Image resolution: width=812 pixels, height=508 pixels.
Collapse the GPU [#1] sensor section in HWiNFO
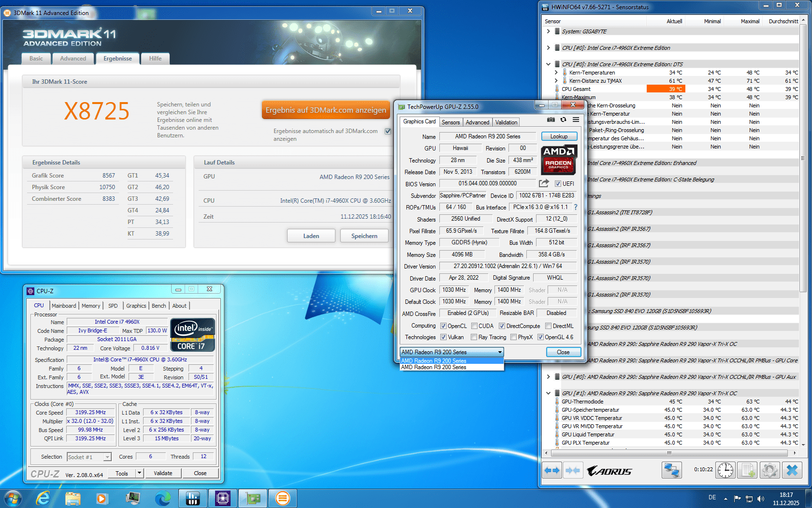click(x=549, y=393)
